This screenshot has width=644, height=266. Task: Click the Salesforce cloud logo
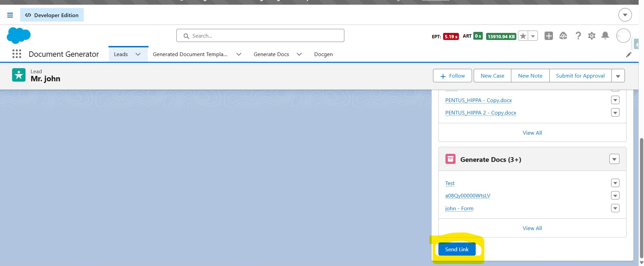pos(18,35)
